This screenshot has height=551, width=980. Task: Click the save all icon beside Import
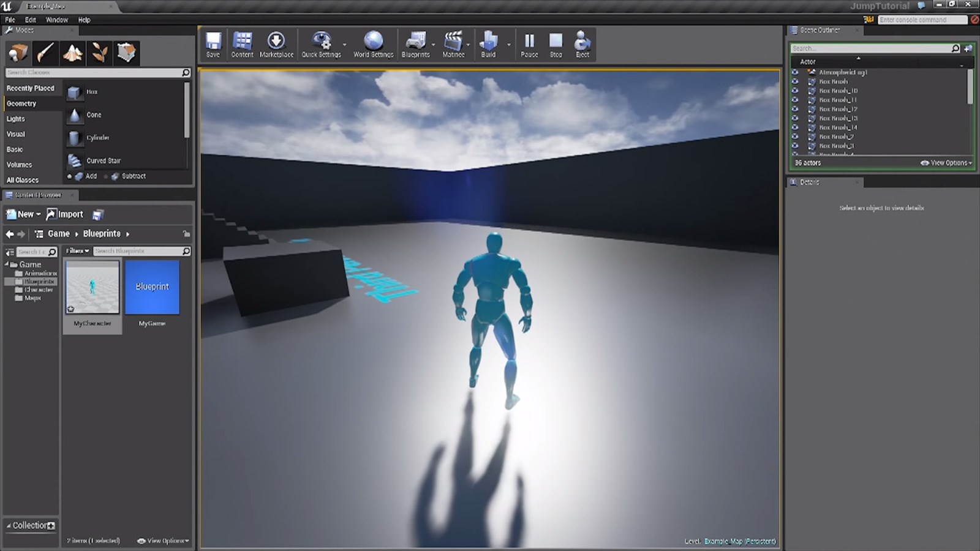98,214
